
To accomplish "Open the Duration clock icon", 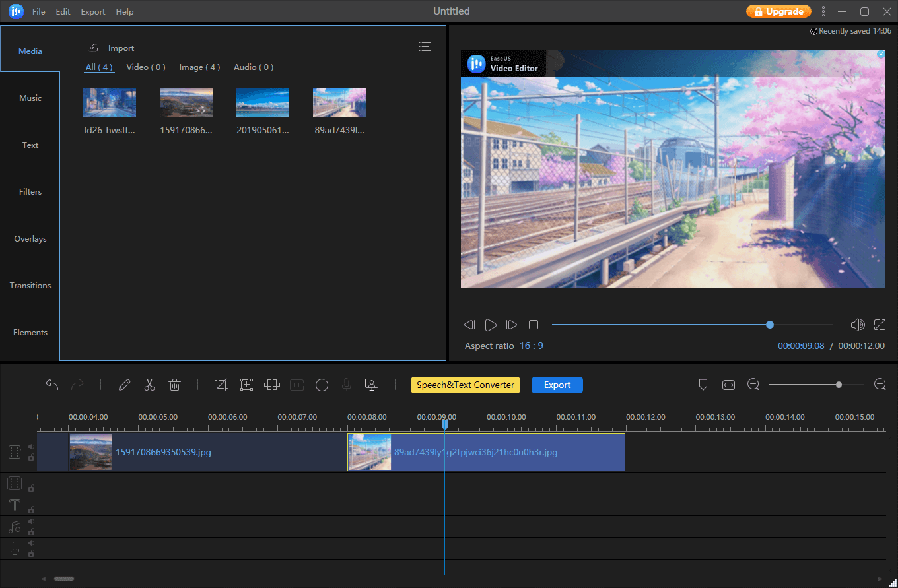I will click(x=322, y=385).
